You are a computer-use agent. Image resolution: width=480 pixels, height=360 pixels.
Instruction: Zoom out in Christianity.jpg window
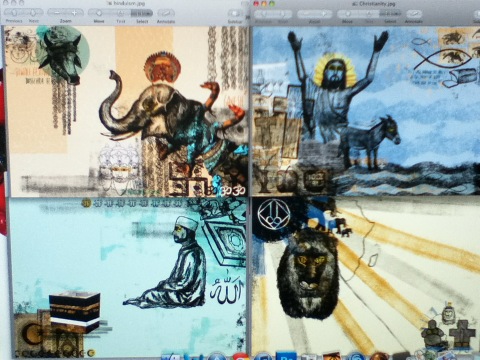point(306,14)
